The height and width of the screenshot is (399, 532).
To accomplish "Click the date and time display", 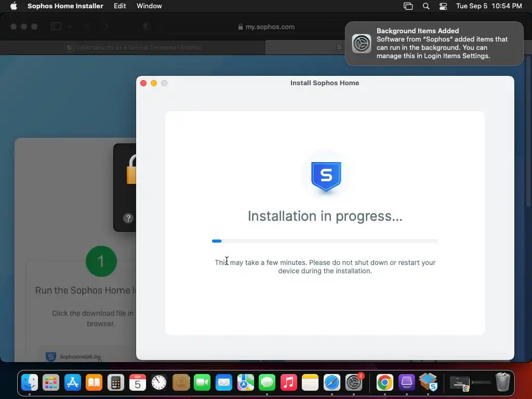I will click(488, 6).
